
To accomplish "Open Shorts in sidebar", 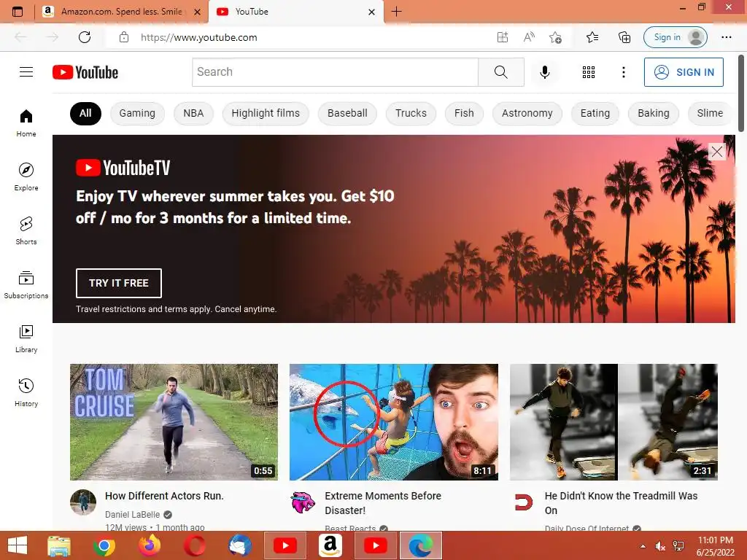I will click(26, 230).
